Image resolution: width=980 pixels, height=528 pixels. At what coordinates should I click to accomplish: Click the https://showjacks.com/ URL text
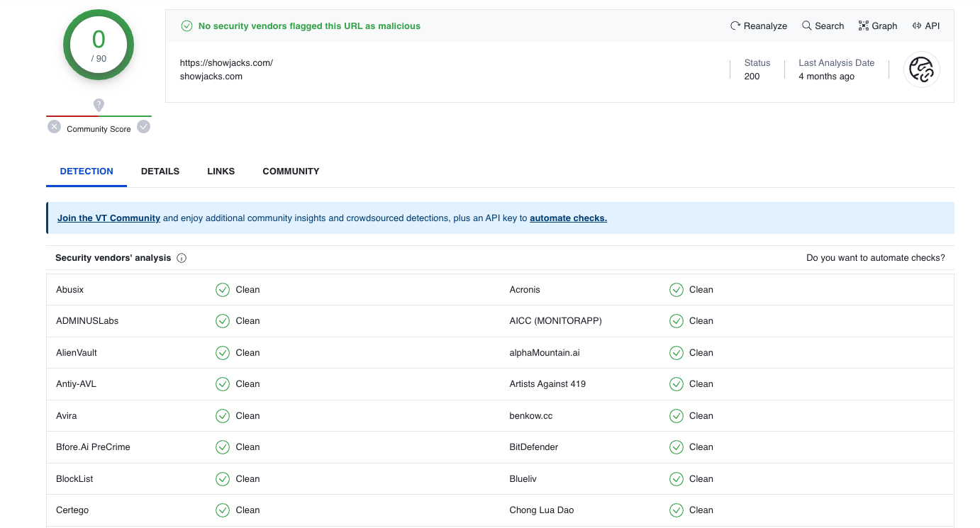226,62
